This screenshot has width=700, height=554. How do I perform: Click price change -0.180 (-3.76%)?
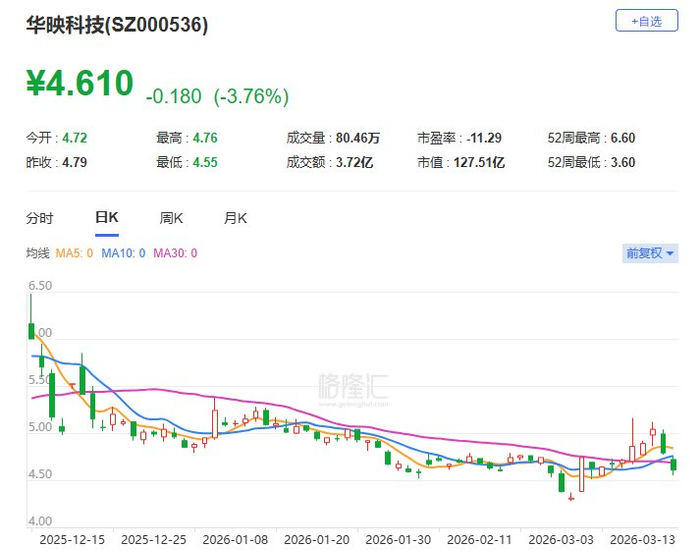tap(217, 96)
